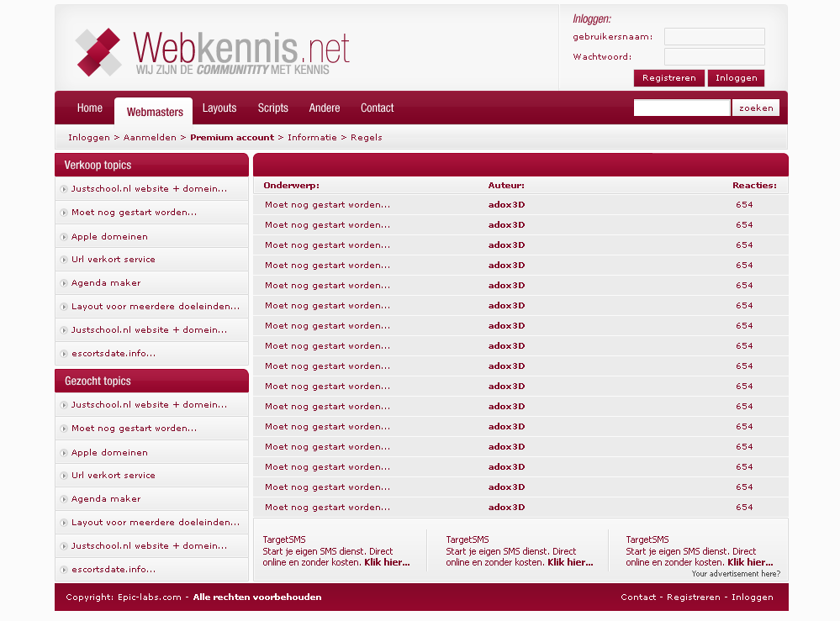Image resolution: width=840 pixels, height=621 pixels.
Task: Click arrow icon beside Apple domeinen in Verkoop topics
Action: [x=64, y=237]
